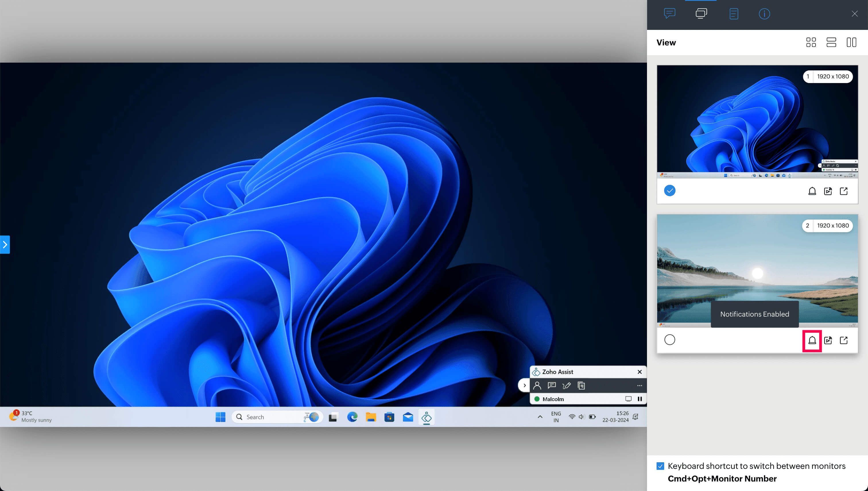Open Microsoft Edge from the taskbar
This screenshot has height=491, width=868.
352,417
